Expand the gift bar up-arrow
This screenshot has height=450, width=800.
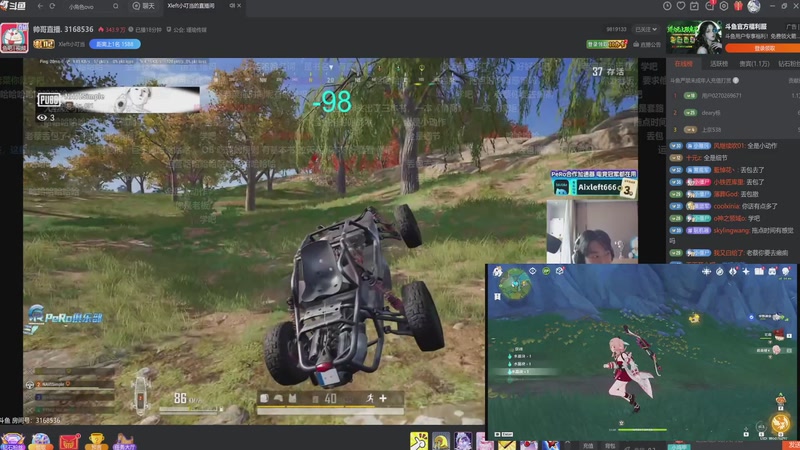568,445
